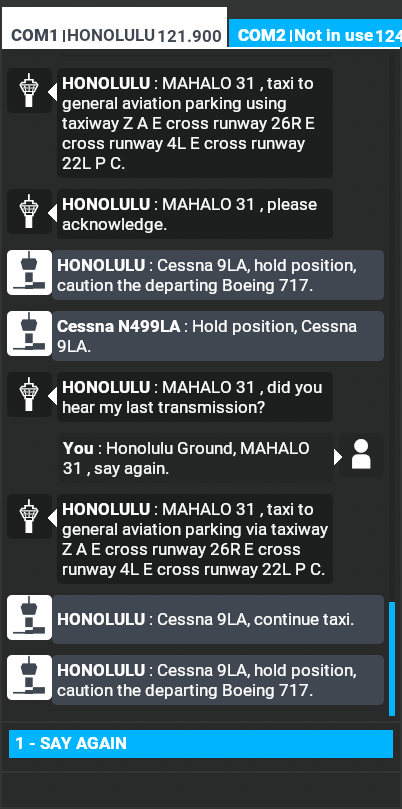Click first taxi instruction 'using taxiway Z A E'
The width and height of the screenshot is (402, 809).
(195, 123)
